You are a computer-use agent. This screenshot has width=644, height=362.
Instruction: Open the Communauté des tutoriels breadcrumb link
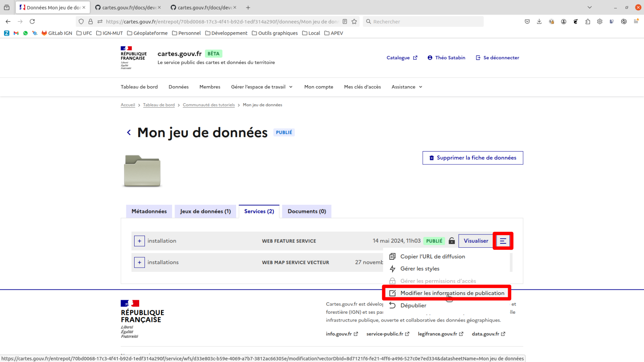coord(209,105)
